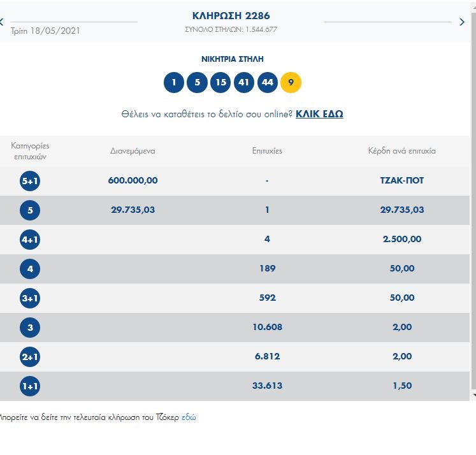
Task: Click the winning number 1 ball
Action: pos(174,82)
